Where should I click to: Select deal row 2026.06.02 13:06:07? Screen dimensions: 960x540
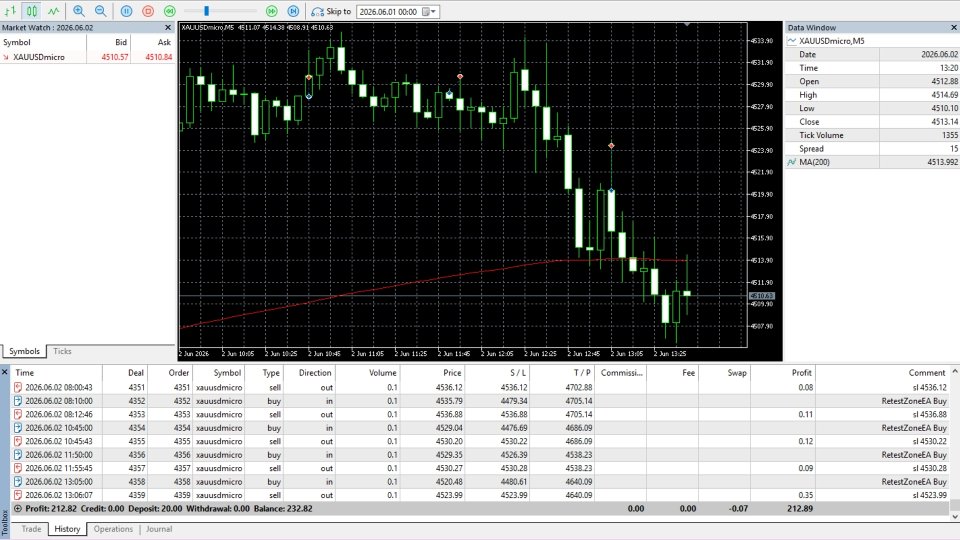pyautogui.click(x=481, y=495)
